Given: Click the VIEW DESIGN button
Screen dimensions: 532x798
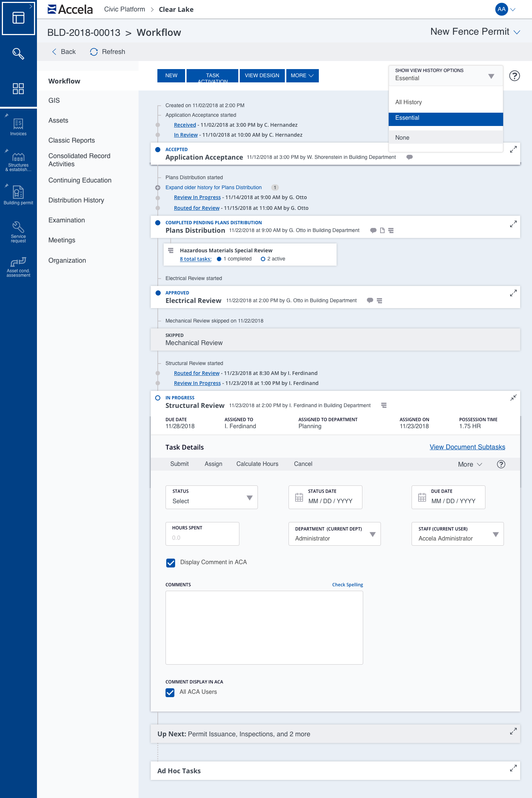Looking at the screenshot, I should pos(262,75).
